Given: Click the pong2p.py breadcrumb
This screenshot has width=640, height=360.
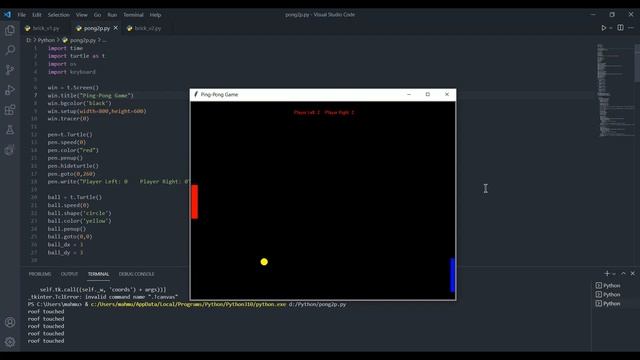Looking at the screenshot, I should [82, 40].
